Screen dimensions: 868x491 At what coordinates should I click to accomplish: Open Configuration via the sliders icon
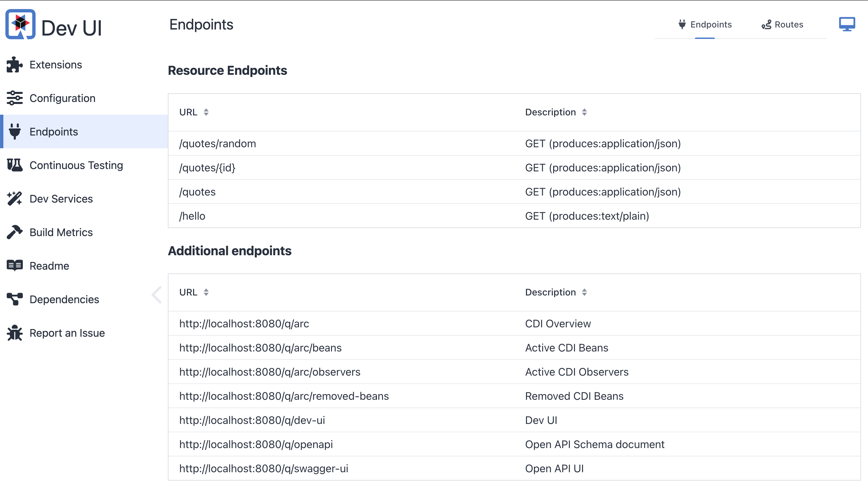[14, 98]
